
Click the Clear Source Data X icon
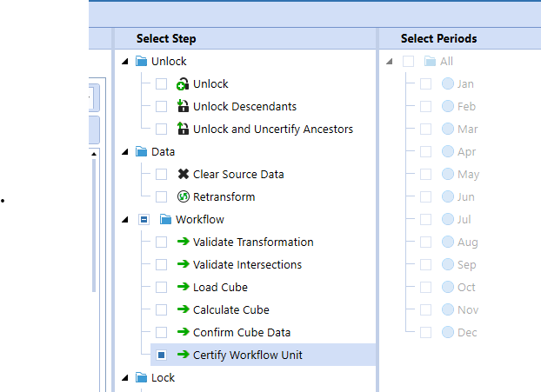tap(183, 174)
